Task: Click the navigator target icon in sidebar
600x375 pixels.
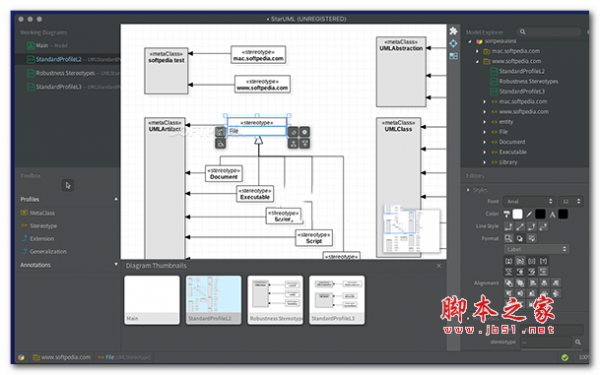Action: 453,44
